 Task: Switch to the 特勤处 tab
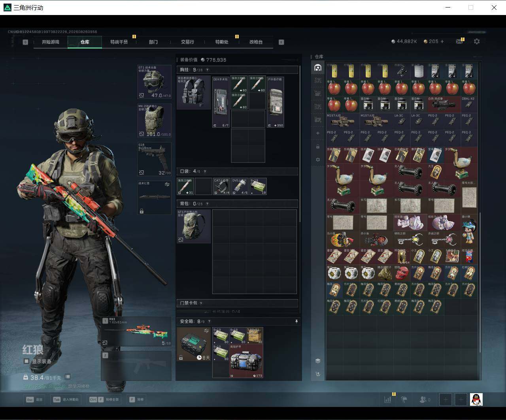222,42
